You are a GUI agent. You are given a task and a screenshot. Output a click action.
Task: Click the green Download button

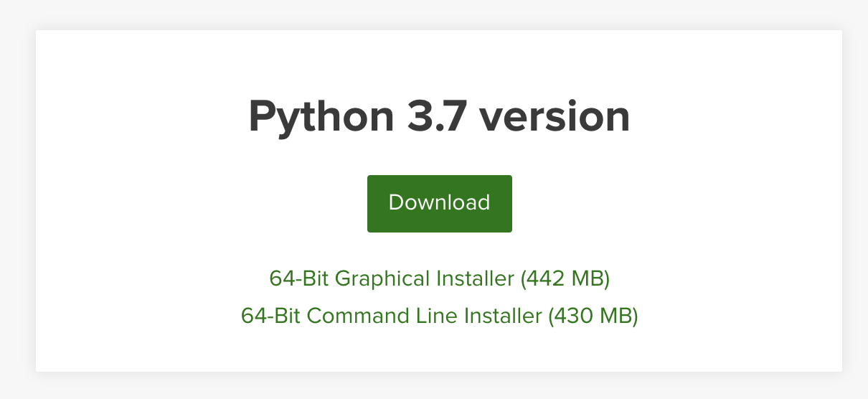click(x=439, y=203)
